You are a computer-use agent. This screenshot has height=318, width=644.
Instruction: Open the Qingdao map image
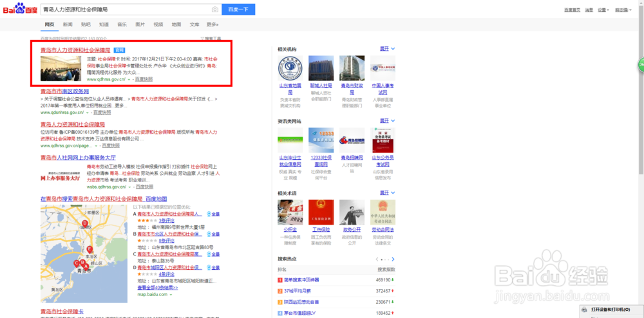point(84,254)
